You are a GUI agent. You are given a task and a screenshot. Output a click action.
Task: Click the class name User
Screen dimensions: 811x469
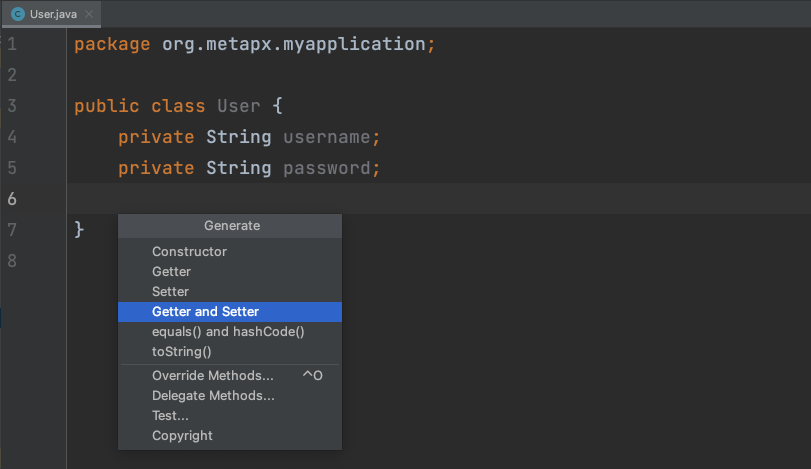238,106
